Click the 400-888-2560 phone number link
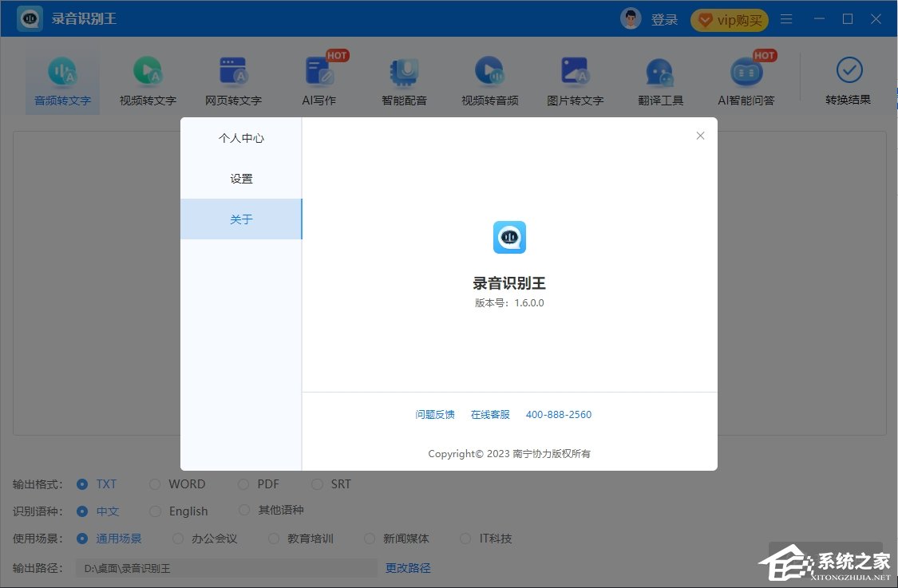The height and width of the screenshot is (588, 898). click(559, 415)
